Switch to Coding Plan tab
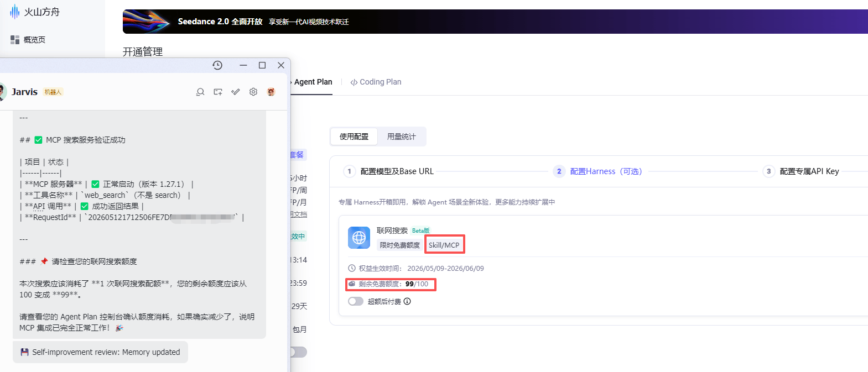Image resolution: width=868 pixels, height=372 pixels. coord(376,82)
